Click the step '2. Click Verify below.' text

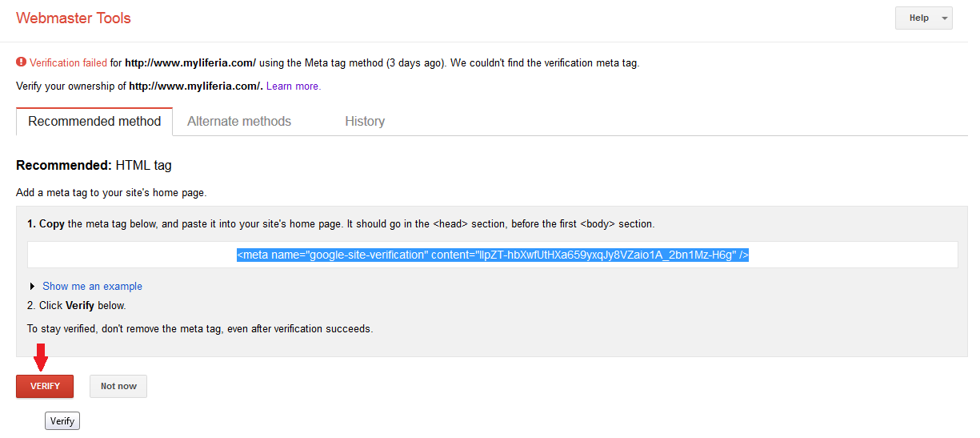(77, 306)
